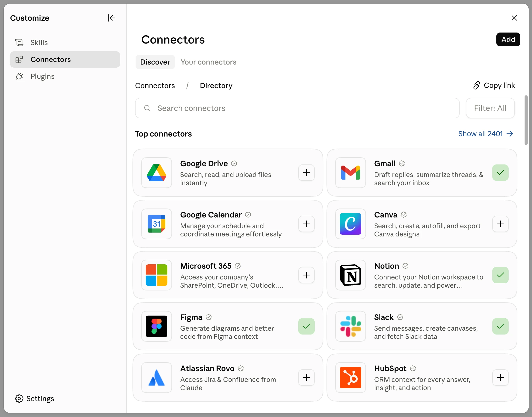Click the Slack logo
Viewport: 532px width, 417px height.
[x=350, y=326]
